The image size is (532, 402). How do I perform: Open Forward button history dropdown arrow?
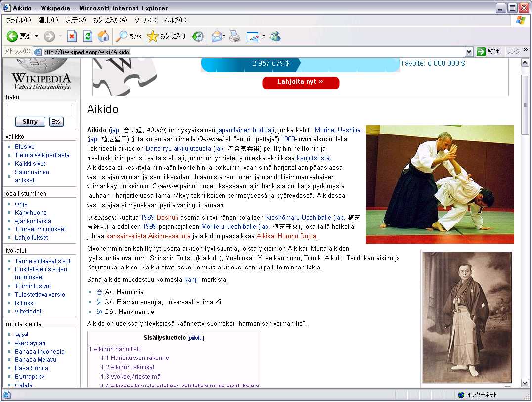[x=60, y=36]
